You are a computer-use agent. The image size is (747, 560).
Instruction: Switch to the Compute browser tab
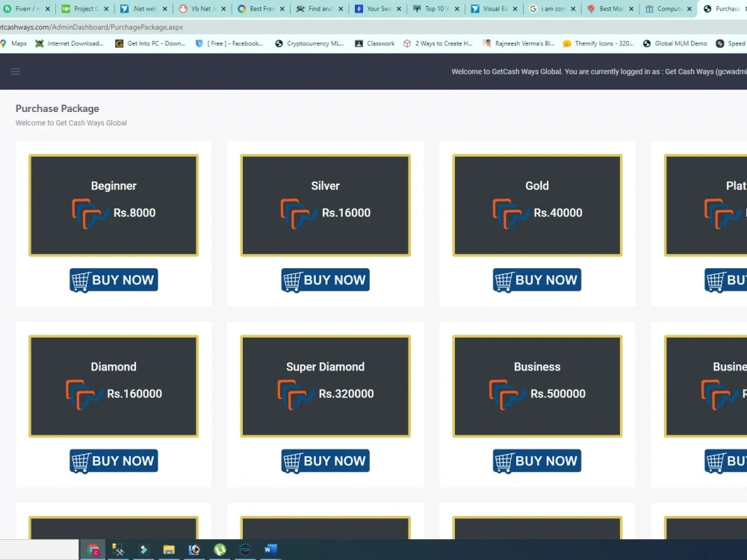669,8
